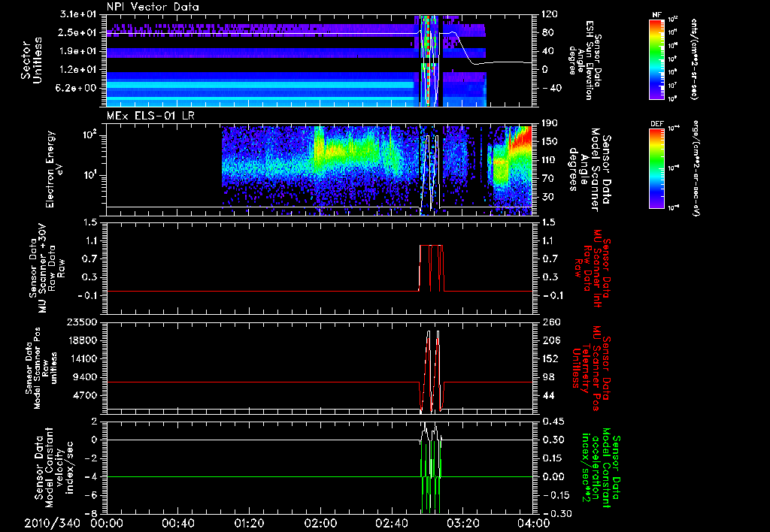Click the 01:20 time tick label
Screen dimensions: 770x532
coord(249,523)
